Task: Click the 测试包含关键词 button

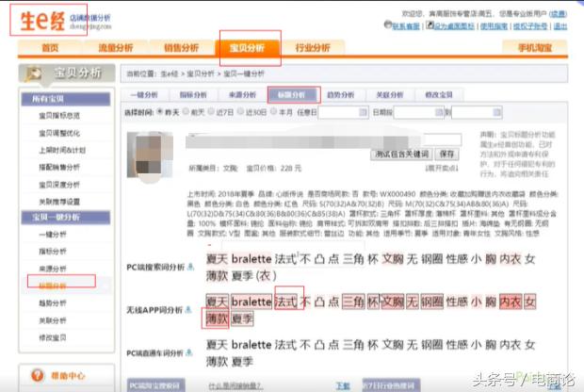Action: point(401,154)
